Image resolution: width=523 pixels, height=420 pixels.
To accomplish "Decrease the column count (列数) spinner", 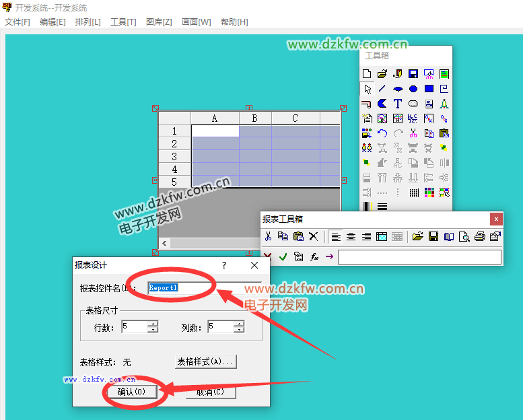I will 239,330.
